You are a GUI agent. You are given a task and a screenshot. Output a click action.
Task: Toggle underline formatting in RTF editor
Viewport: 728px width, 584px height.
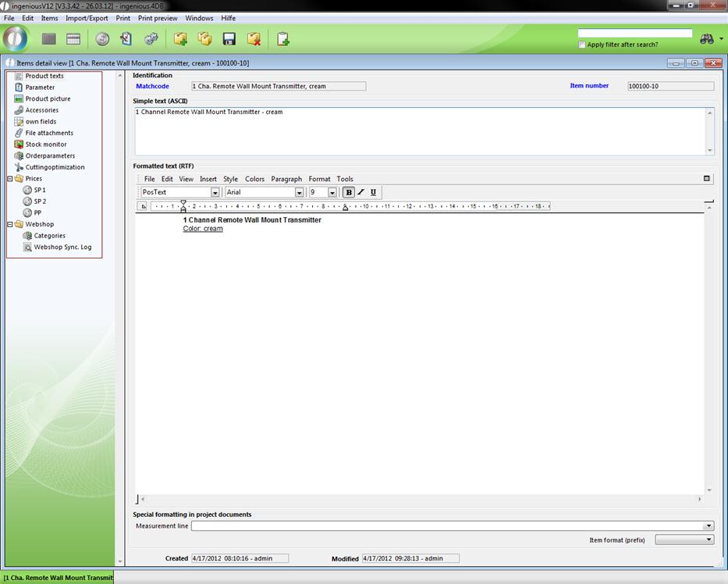click(x=373, y=192)
